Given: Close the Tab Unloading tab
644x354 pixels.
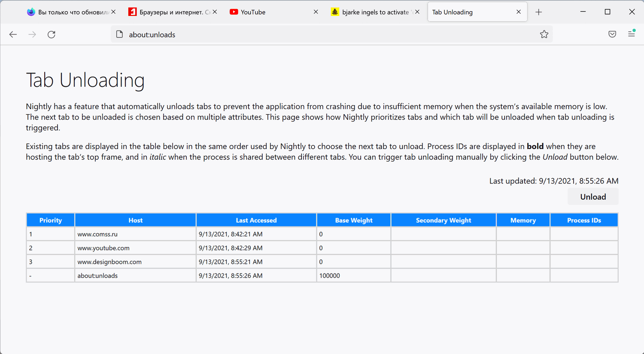Looking at the screenshot, I should click(x=519, y=12).
